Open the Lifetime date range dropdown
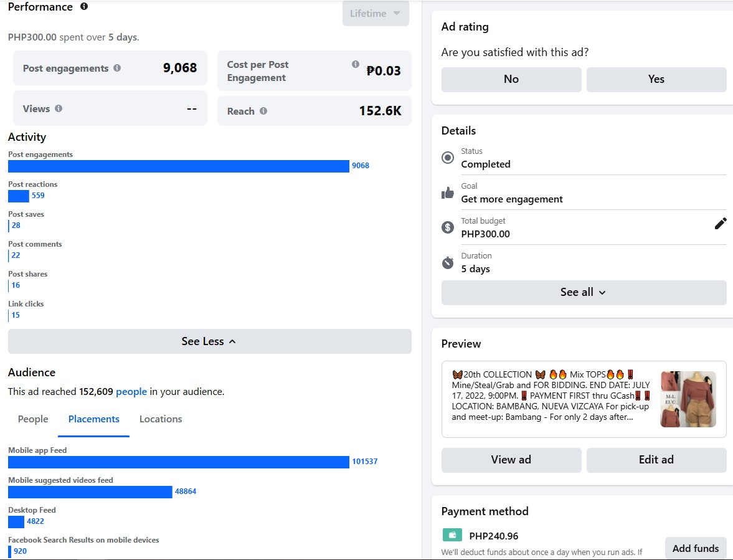This screenshot has height=560, width=733. [376, 13]
